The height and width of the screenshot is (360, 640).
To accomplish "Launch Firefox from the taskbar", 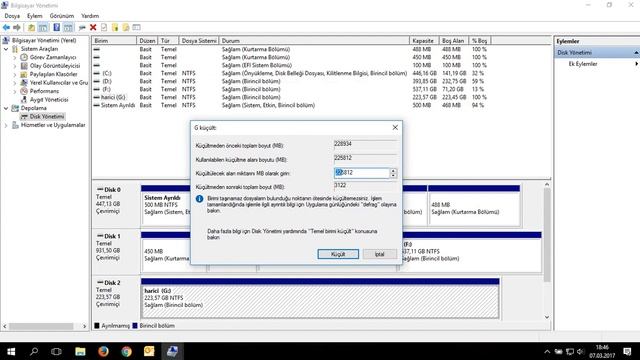I will pos(103,351).
